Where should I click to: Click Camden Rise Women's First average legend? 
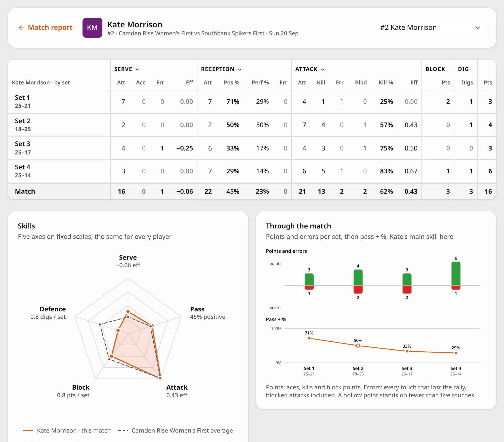click(175, 431)
